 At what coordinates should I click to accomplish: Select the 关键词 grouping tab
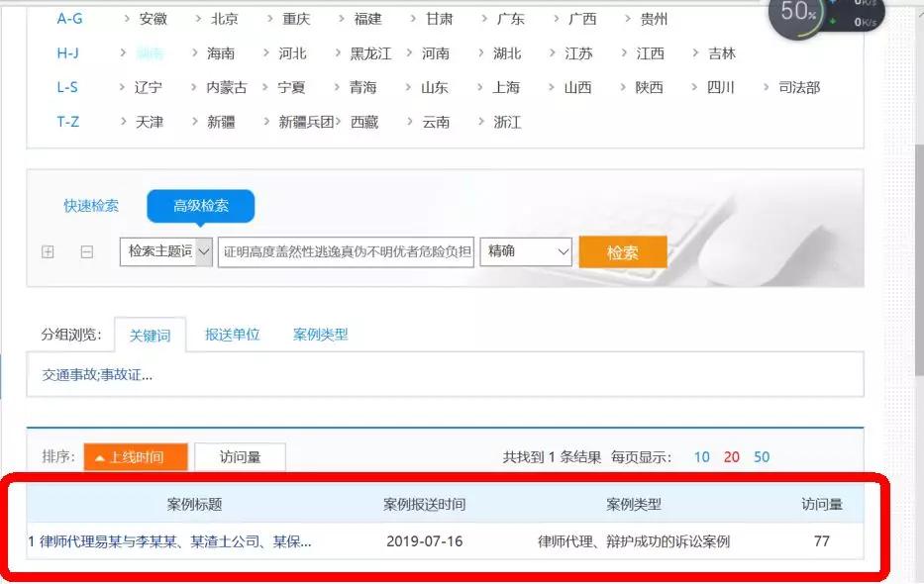(151, 335)
